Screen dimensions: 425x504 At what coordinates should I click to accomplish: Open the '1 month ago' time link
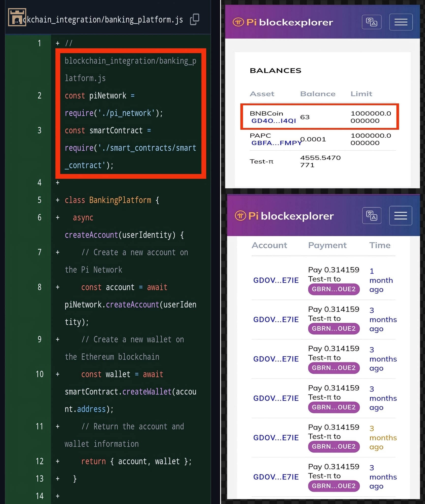pos(381,280)
